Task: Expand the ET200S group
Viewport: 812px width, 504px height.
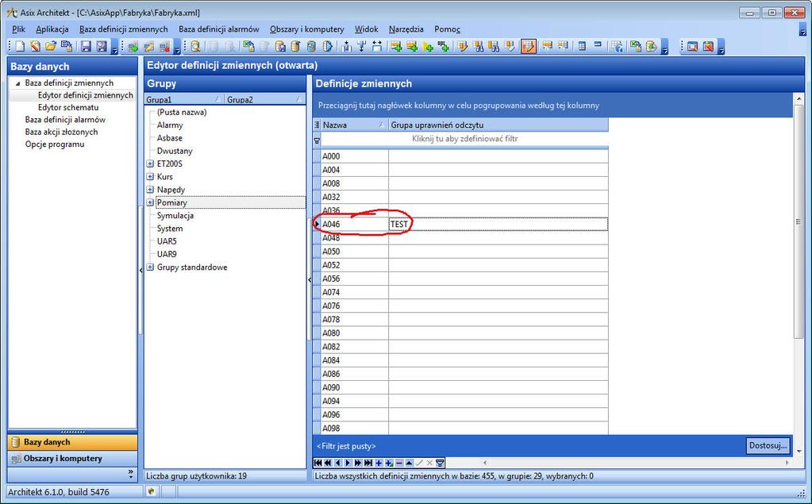Action: (150, 164)
